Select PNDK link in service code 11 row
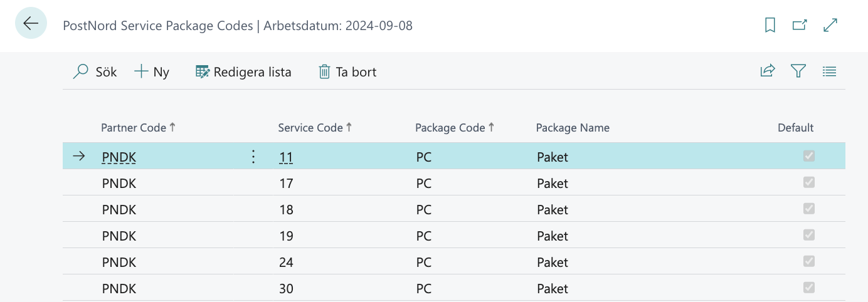The image size is (868, 302). pyautogui.click(x=119, y=157)
